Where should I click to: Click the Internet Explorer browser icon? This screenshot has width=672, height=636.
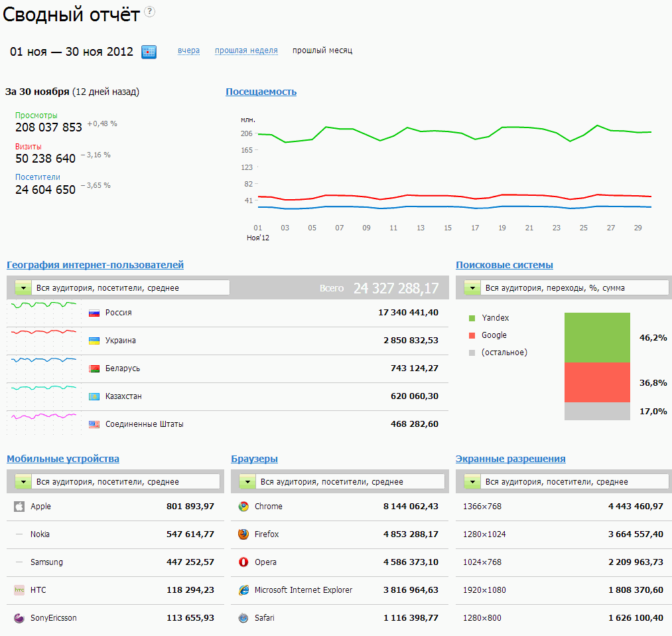coord(243,590)
